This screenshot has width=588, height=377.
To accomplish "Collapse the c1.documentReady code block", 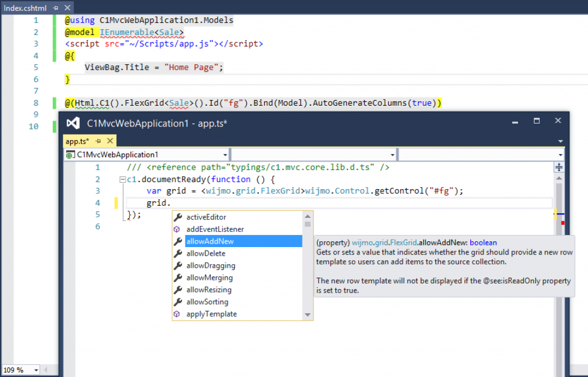I will 122,179.
